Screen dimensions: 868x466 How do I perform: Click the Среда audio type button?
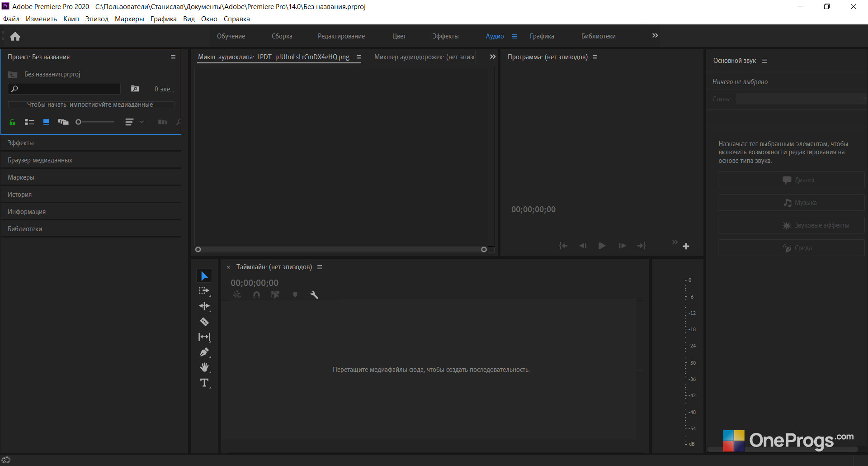point(791,248)
